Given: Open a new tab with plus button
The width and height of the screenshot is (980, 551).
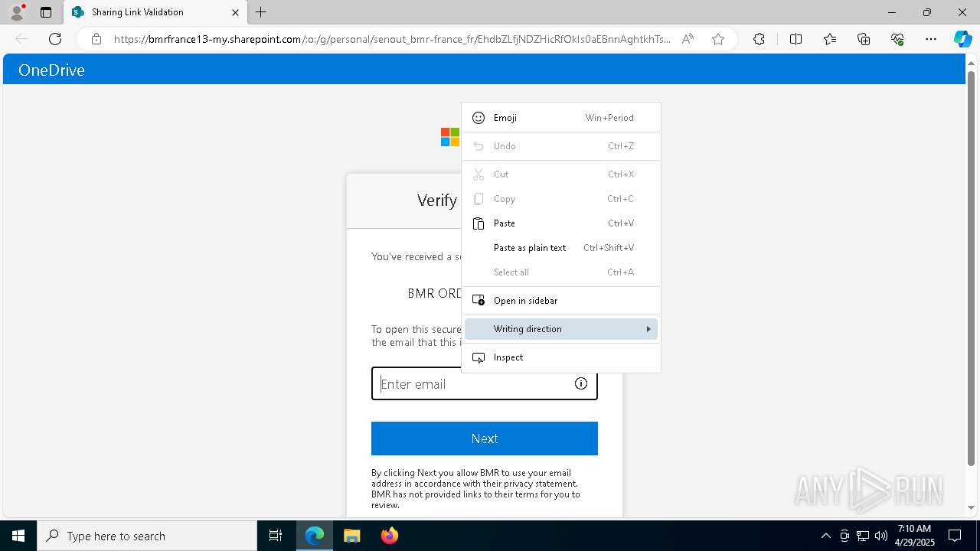Looking at the screenshot, I should 261,12.
